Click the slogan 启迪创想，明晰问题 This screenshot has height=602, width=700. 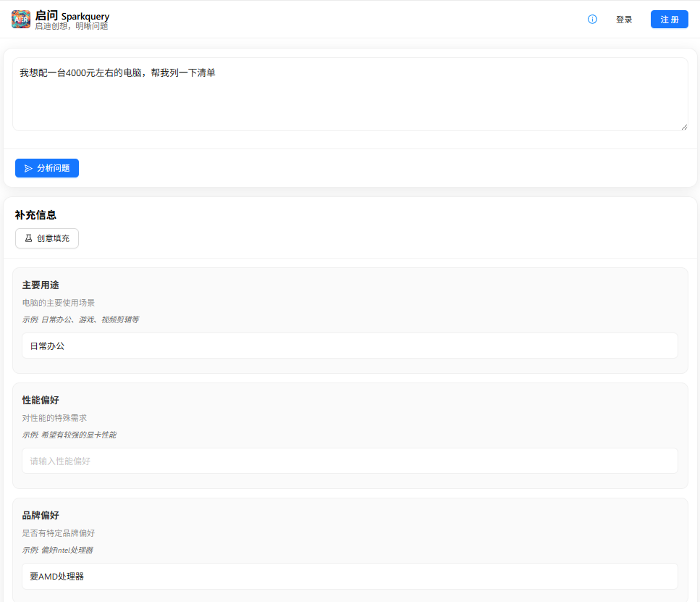pyautogui.click(x=72, y=26)
